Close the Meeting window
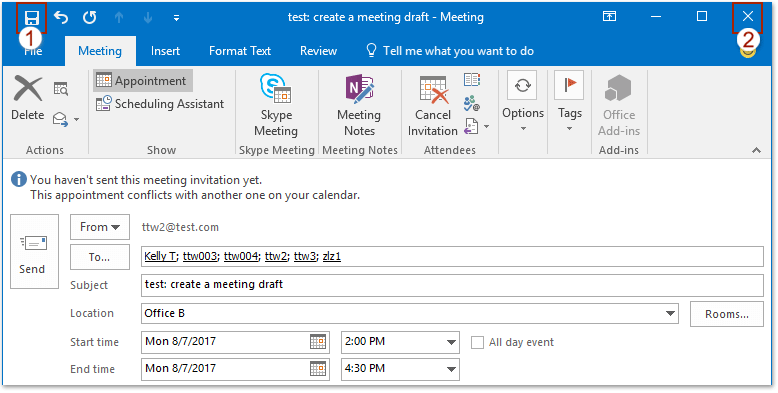Screen dimensions: 778x393 click(747, 17)
